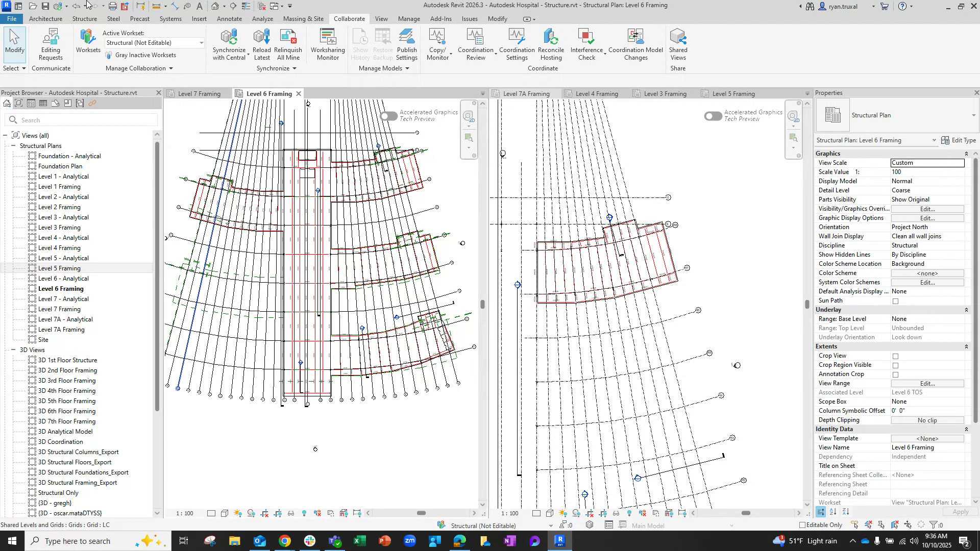Toggle Accelerated Graphics in Level 6 view
Viewport: 980px width, 551px height.
(389, 116)
